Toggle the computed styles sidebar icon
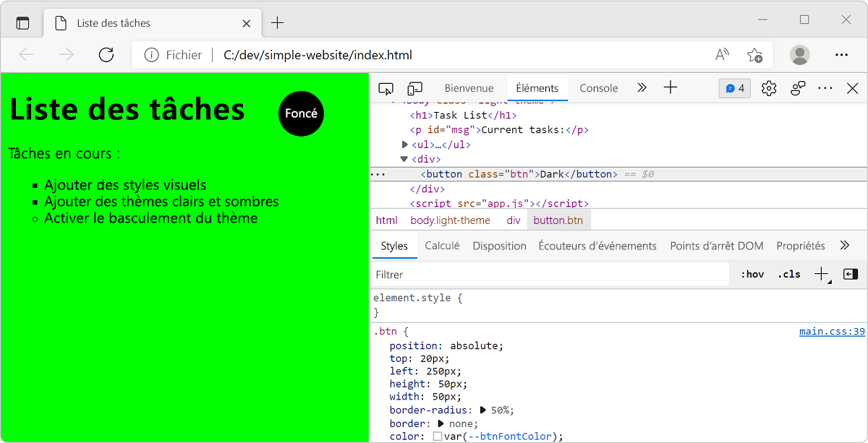868x443 pixels. pyautogui.click(x=851, y=275)
